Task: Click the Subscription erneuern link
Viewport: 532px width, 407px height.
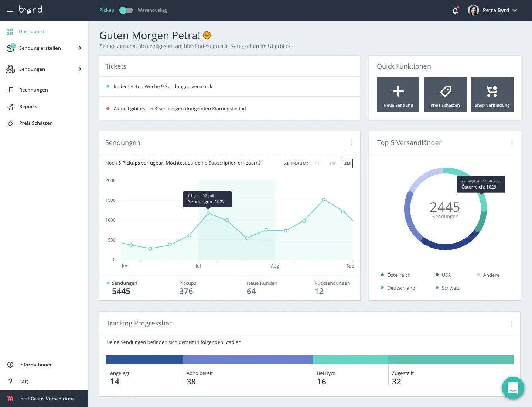Action: [x=233, y=163]
